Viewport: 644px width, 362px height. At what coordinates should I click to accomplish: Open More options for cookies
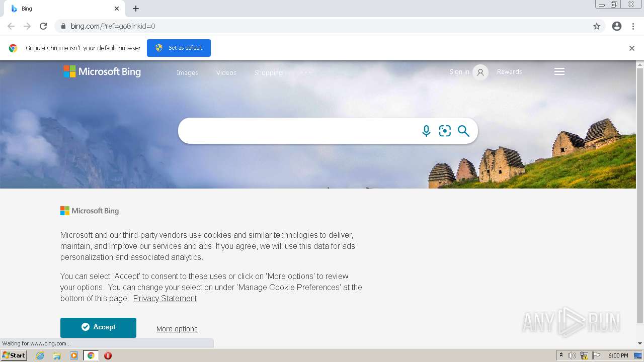[177, 329]
